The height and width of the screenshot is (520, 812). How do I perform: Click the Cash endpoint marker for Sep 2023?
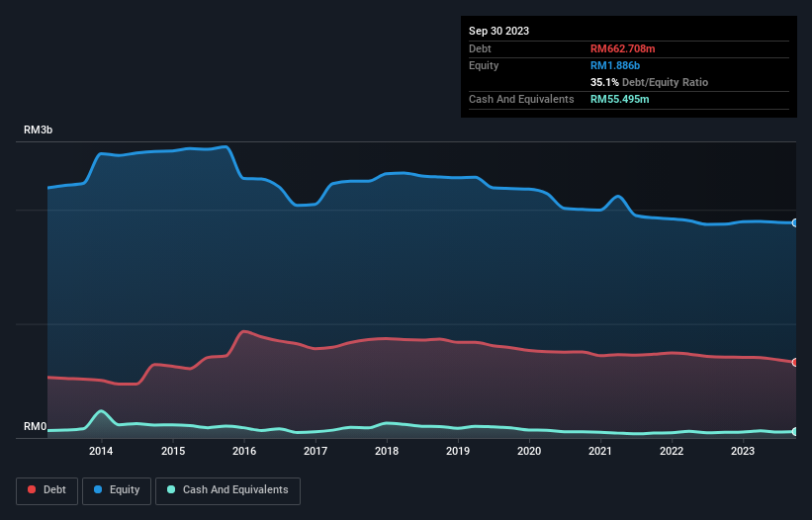tap(795, 432)
